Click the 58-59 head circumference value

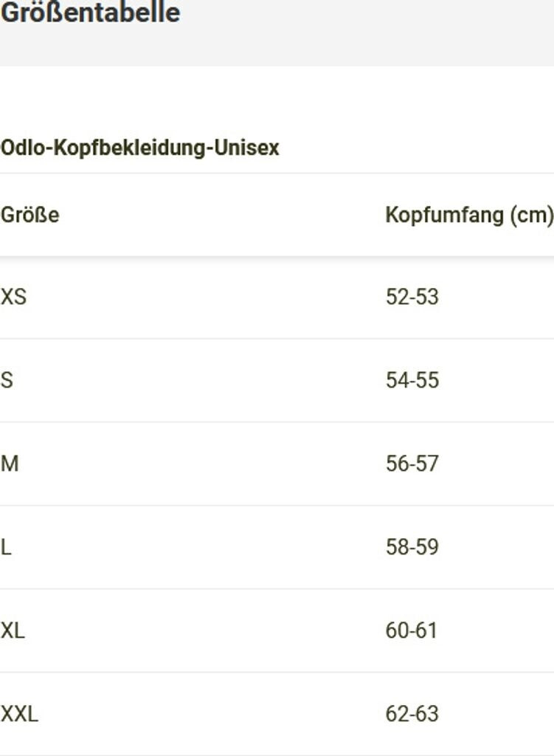[412, 547]
